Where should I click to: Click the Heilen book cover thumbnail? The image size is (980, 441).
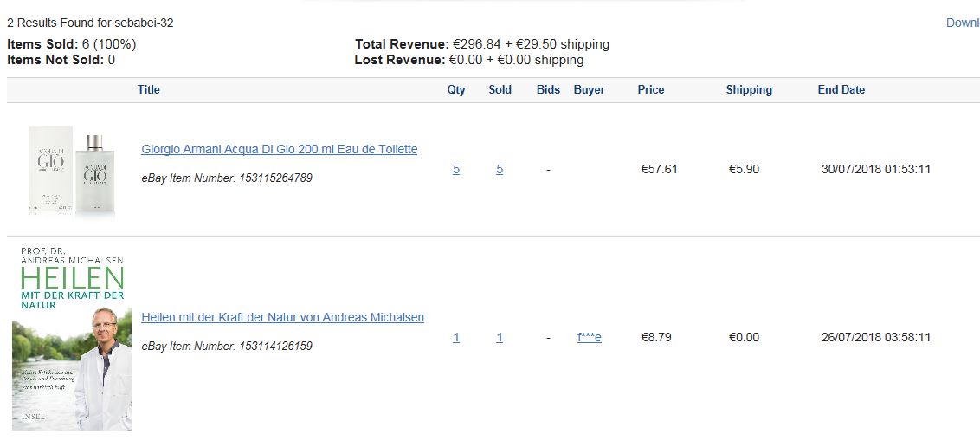point(72,339)
